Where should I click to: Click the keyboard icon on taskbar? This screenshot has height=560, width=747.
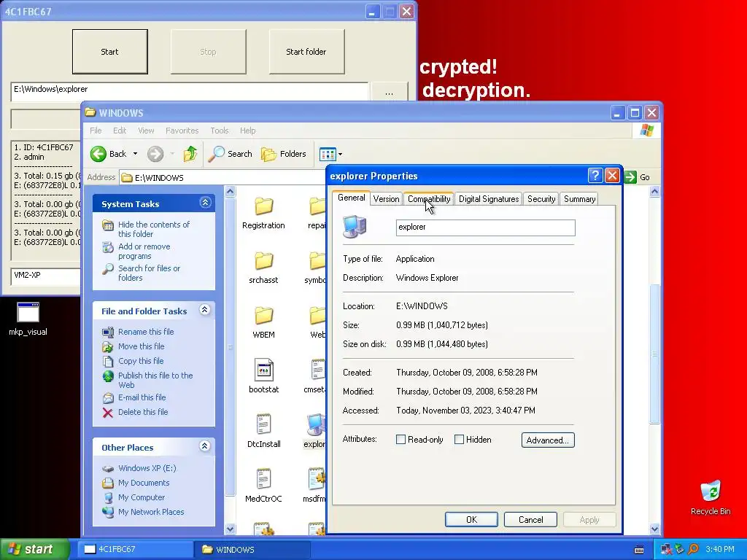point(639,550)
